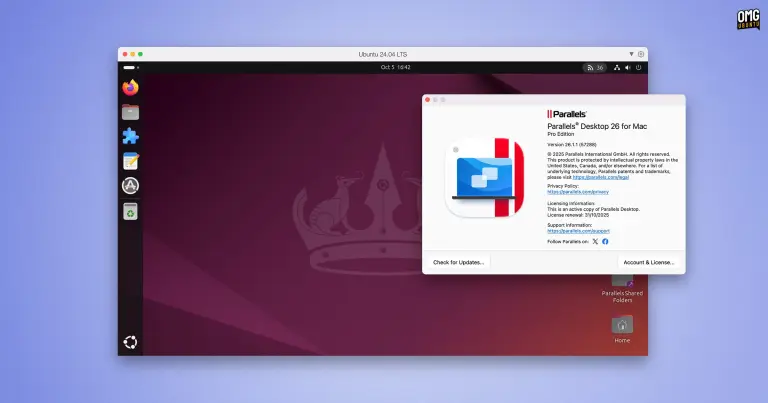Launch Software Updater from the dock
The width and height of the screenshot is (768, 403).
pyautogui.click(x=130, y=186)
